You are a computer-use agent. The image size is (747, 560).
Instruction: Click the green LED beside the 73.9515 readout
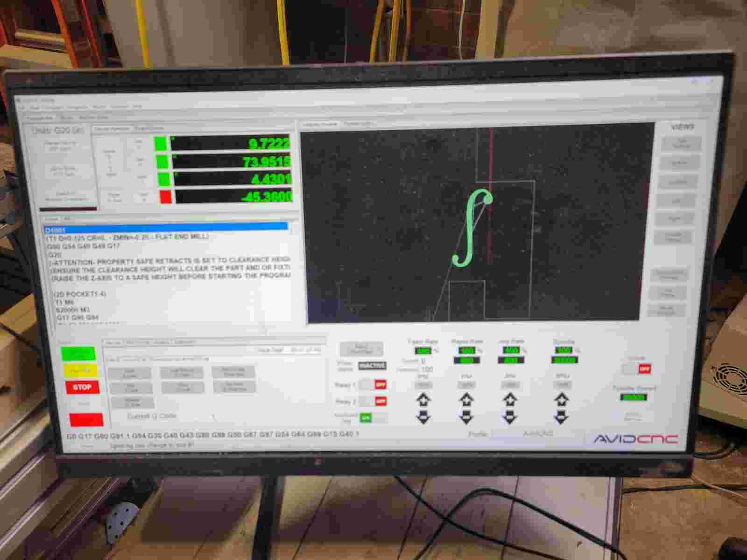[162, 161]
